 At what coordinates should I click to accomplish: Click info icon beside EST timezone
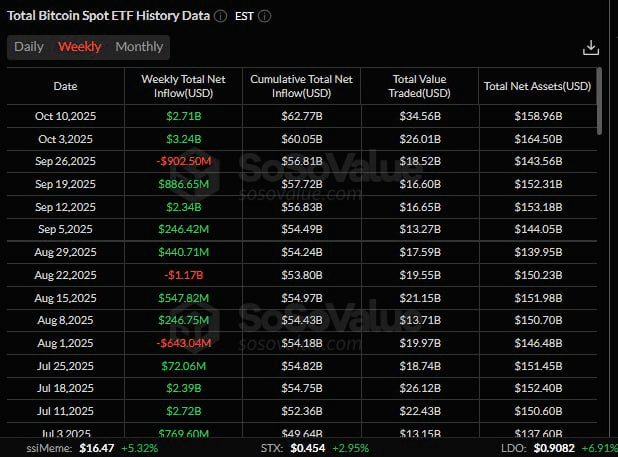264,17
